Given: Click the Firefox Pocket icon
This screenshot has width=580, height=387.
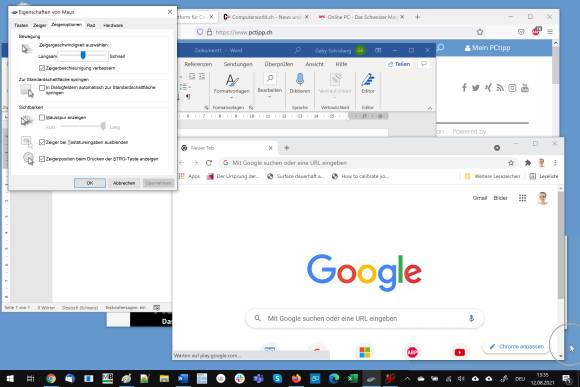Looking at the screenshot, I should pos(521,32).
